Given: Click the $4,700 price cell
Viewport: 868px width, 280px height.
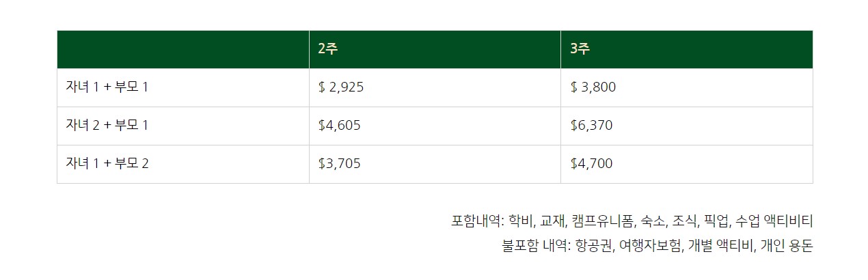Looking at the screenshot, I should coord(592,164).
